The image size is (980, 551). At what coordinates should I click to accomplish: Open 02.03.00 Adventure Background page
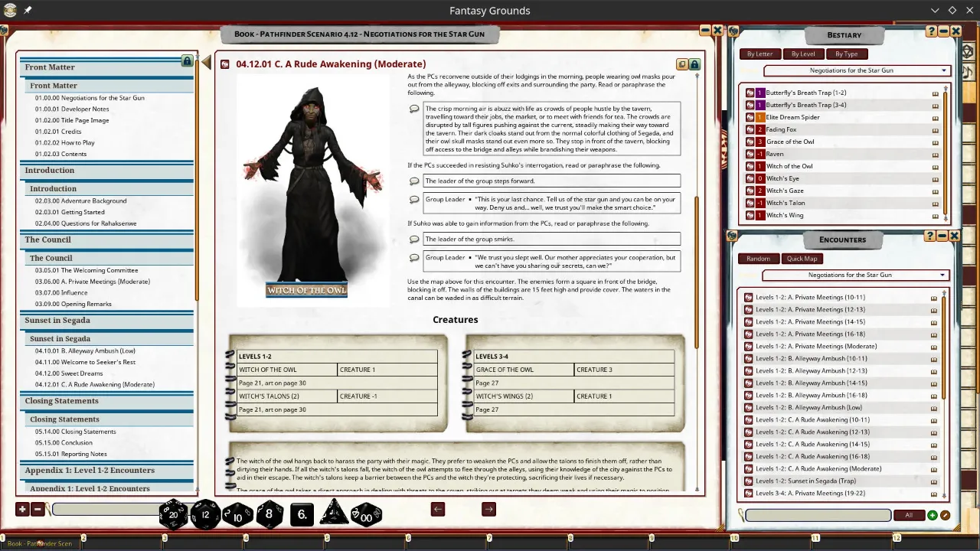coord(80,201)
